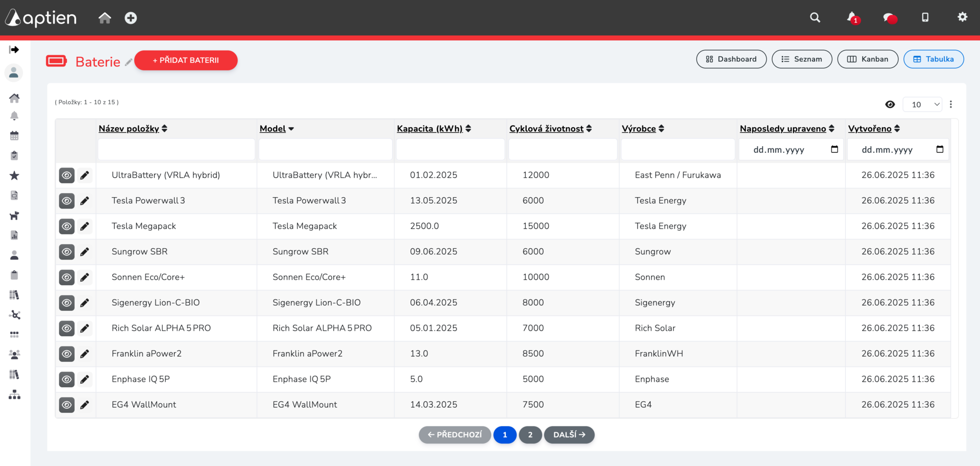Go to next page with DALŠÍ button
The image size is (980, 466).
(x=569, y=435)
